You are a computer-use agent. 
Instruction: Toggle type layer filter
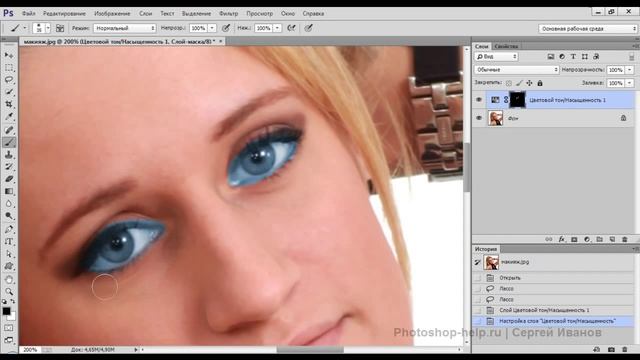(573, 57)
